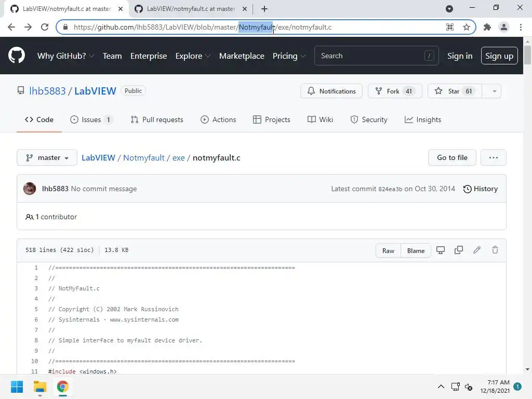Open more file options ellipsis
The height and width of the screenshot is (399, 532).
[x=494, y=157]
